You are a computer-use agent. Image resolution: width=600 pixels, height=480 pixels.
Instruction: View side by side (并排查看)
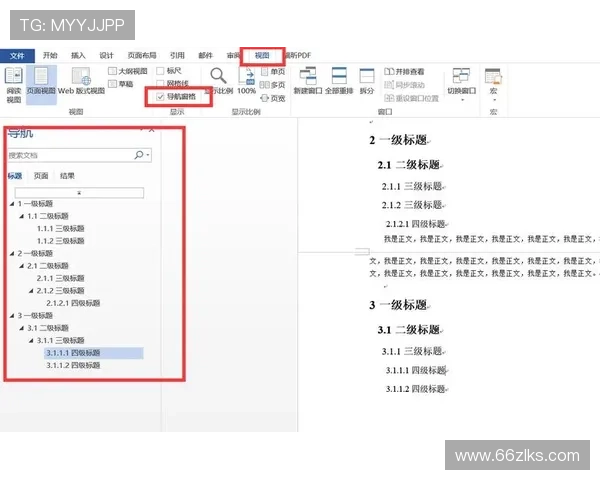[404, 72]
